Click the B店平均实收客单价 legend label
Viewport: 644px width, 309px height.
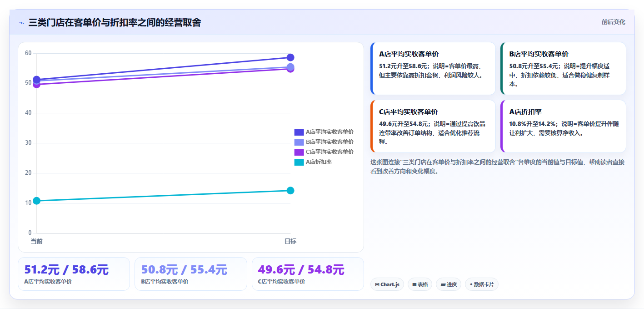(x=329, y=142)
